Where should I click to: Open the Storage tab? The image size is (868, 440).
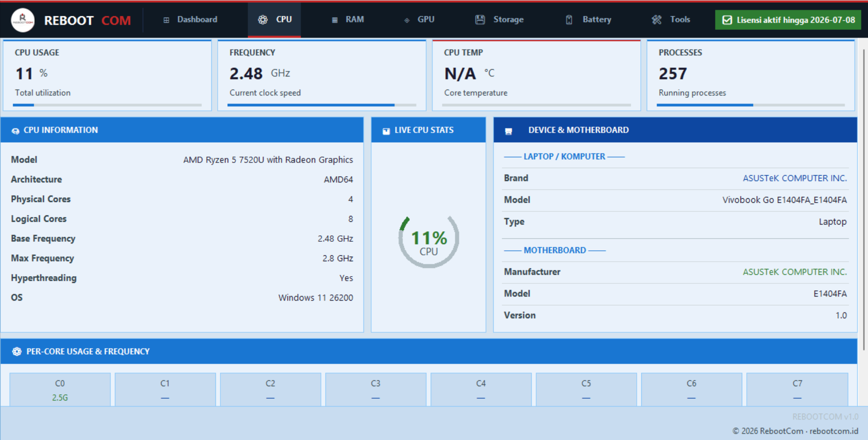500,19
